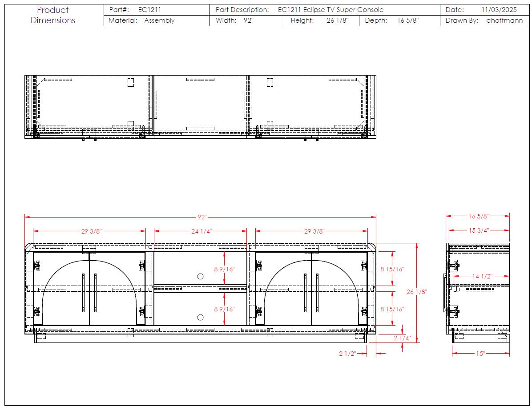
Task: Select the 92" overall width dimension line label
Action: click(202, 217)
